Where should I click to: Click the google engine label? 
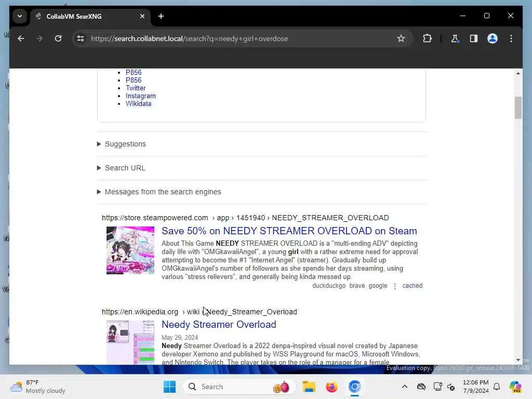pyautogui.click(x=378, y=286)
